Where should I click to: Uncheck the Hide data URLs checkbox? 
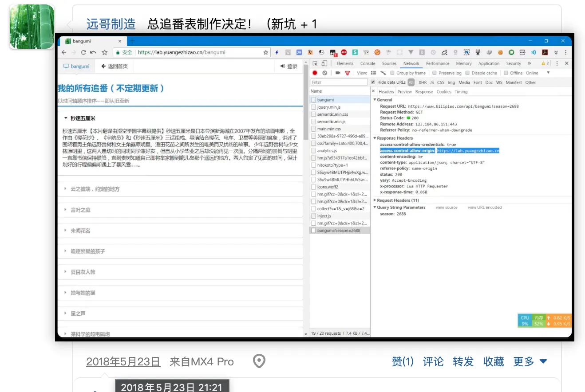click(373, 82)
